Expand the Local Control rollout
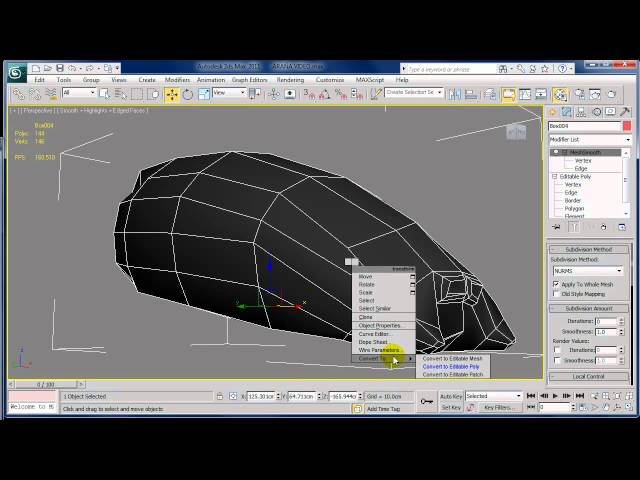Screen dimensions: 640x480 tap(588, 376)
